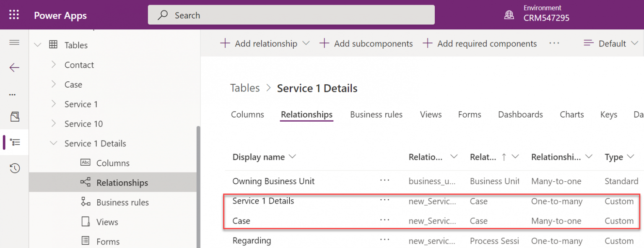
Task: Switch to the Columns tab
Action: (247, 115)
